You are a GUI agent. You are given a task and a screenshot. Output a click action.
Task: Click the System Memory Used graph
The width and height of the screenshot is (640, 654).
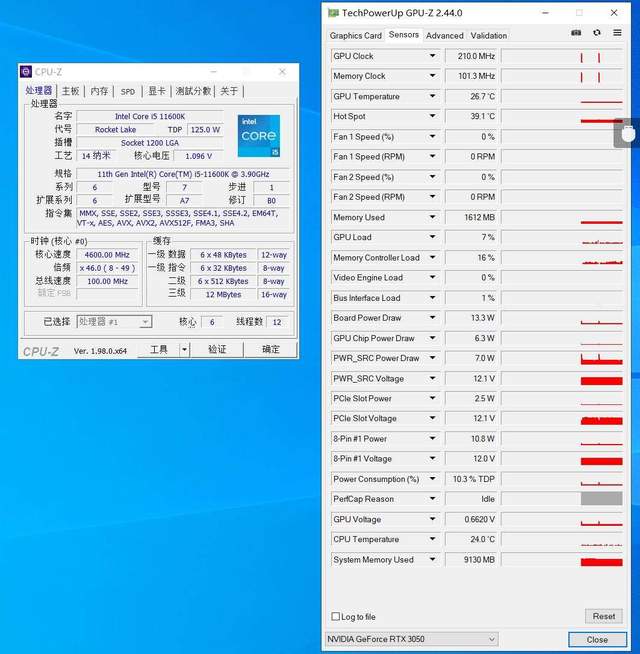[562, 560]
